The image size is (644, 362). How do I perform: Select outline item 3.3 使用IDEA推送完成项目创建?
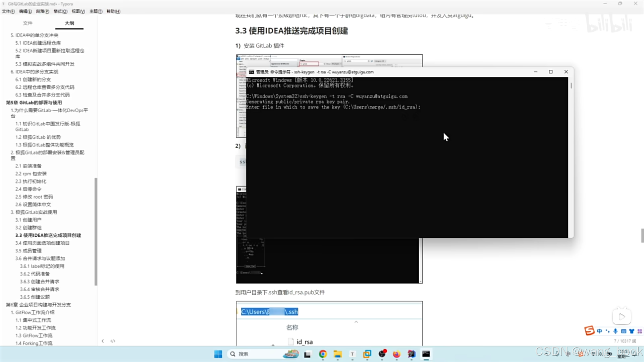pos(48,235)
